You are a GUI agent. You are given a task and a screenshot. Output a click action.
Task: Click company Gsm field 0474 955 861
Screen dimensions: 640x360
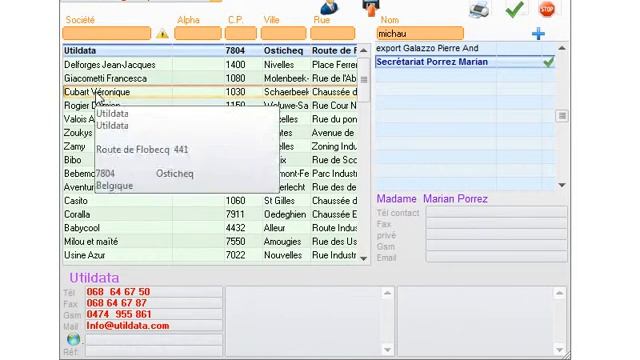click(x=154, y=314)
